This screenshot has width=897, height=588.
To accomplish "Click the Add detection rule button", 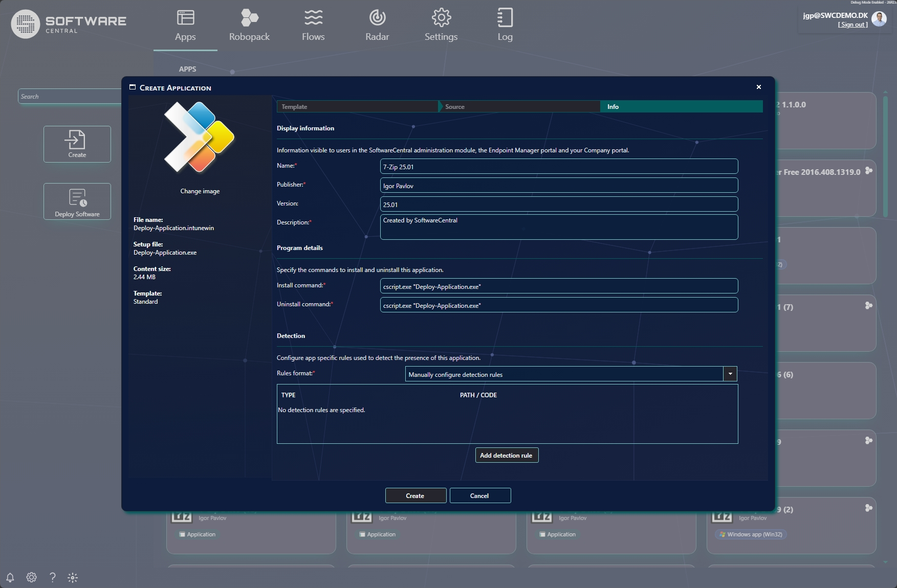I will pyautogui.click(x=507, y=455).
